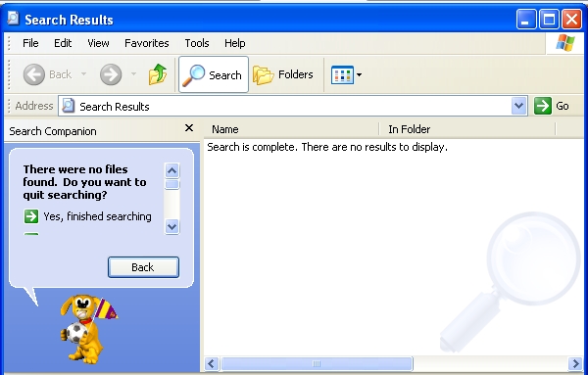Click the horizontal scrollbar thumb in results

click(x=317, y=363)
